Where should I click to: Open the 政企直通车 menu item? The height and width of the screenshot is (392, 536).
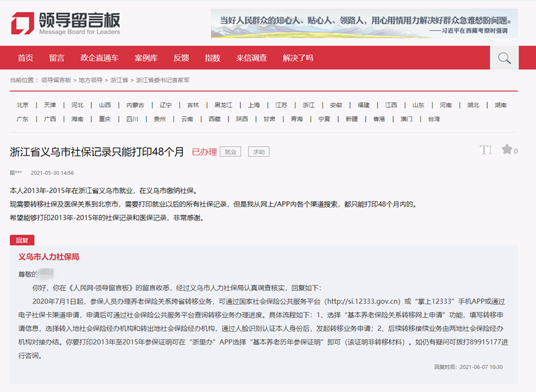(99, 58)
